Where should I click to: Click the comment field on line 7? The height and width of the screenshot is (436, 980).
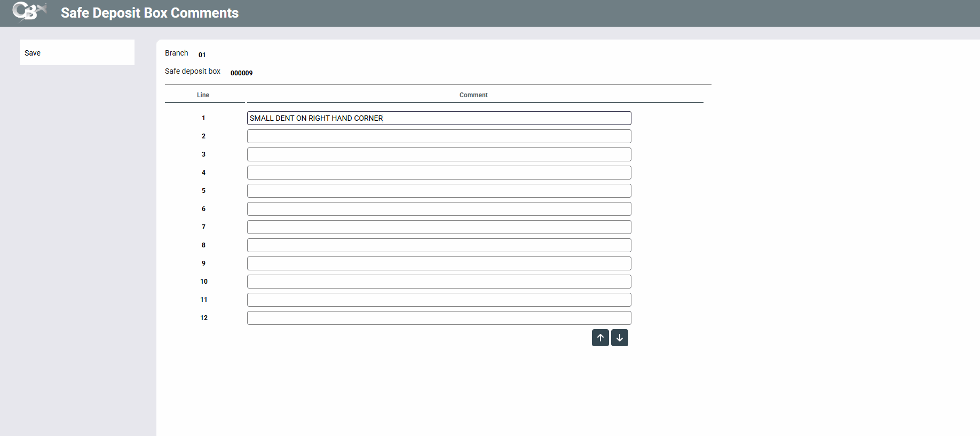pyautogui.click(x=439, y=227)
